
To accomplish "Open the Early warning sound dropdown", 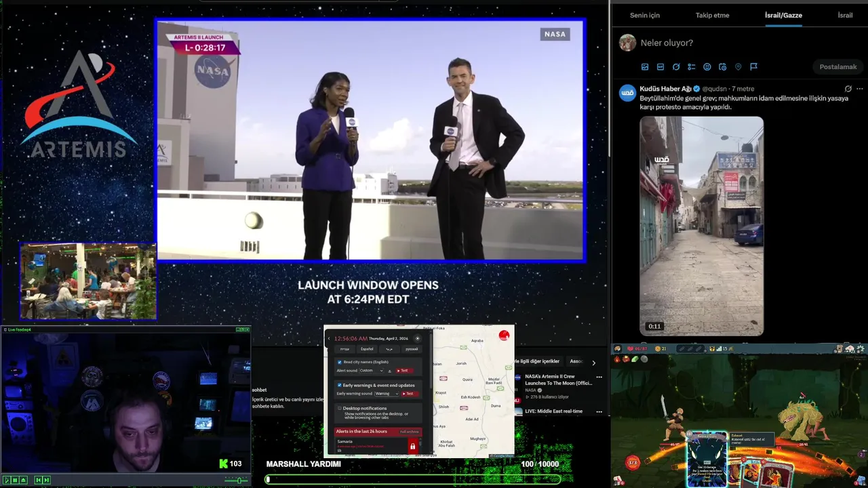I will tap(387, 394).
